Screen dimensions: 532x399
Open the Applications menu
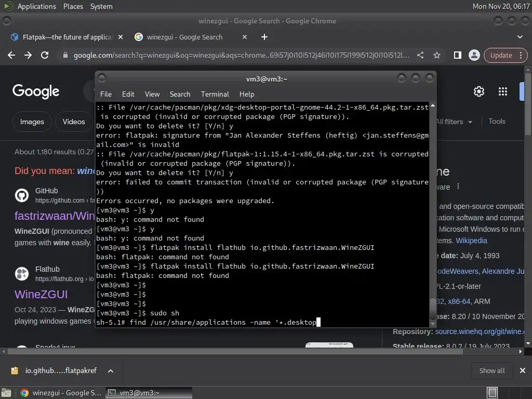coord(37,6)
